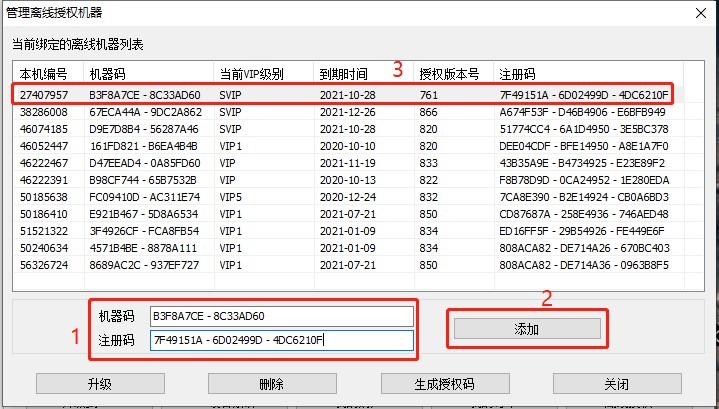The image size is (719, 409).
Task: Click the 机器码 column header
Action: [148, 74]
